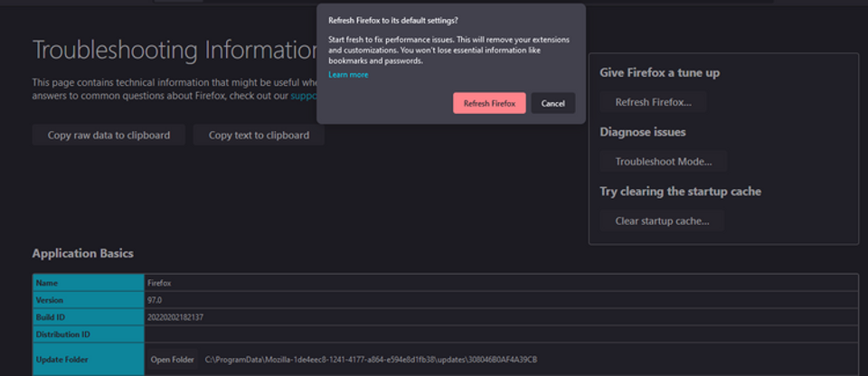
Task: Confirm with the pink Refresh Firefox button
Action: click(489, 103)
